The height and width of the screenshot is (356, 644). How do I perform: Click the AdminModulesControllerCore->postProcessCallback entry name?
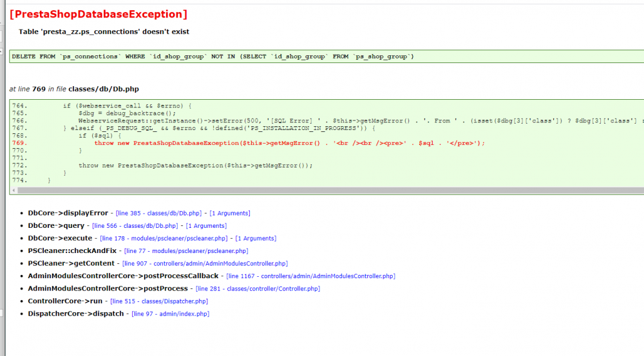pos(123,276)
